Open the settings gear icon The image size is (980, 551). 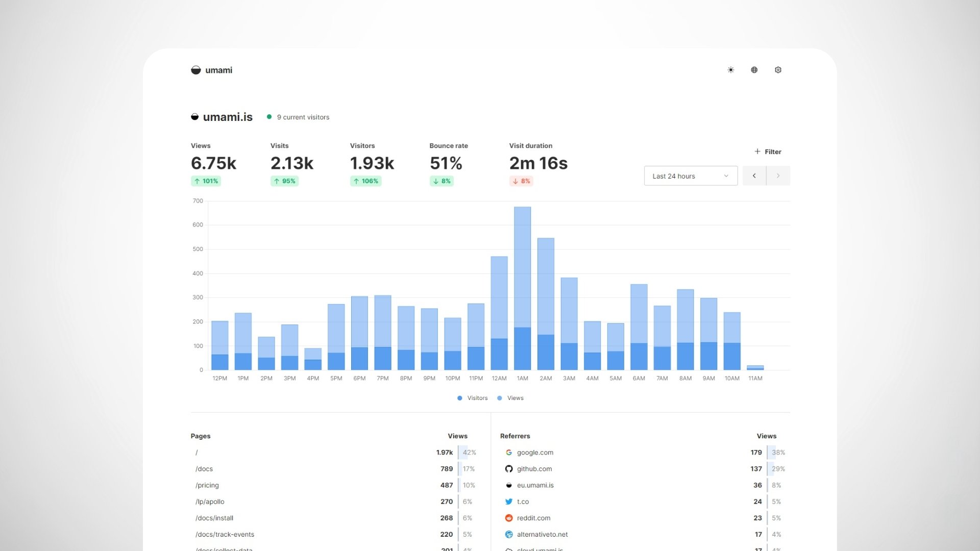coord(778,70)
